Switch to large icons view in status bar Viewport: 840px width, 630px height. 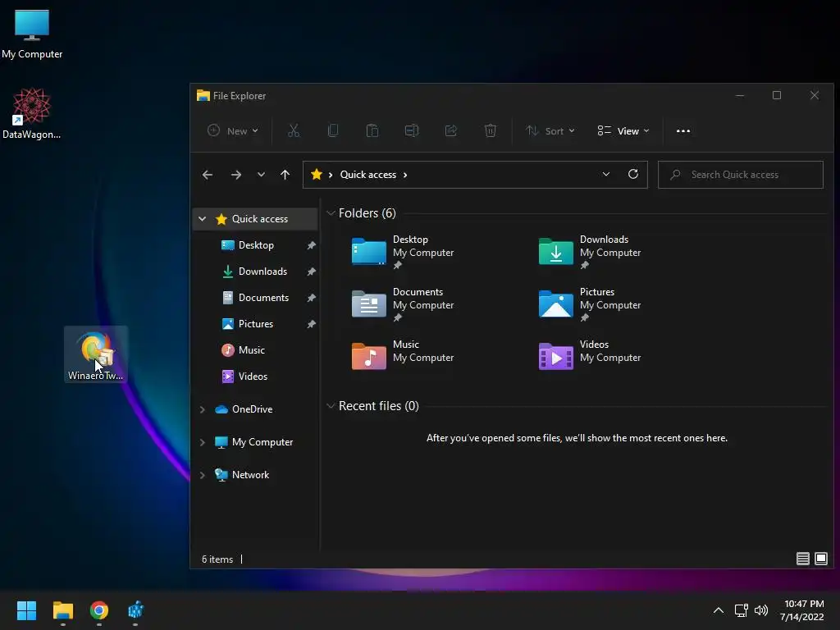tap(820, 559)
